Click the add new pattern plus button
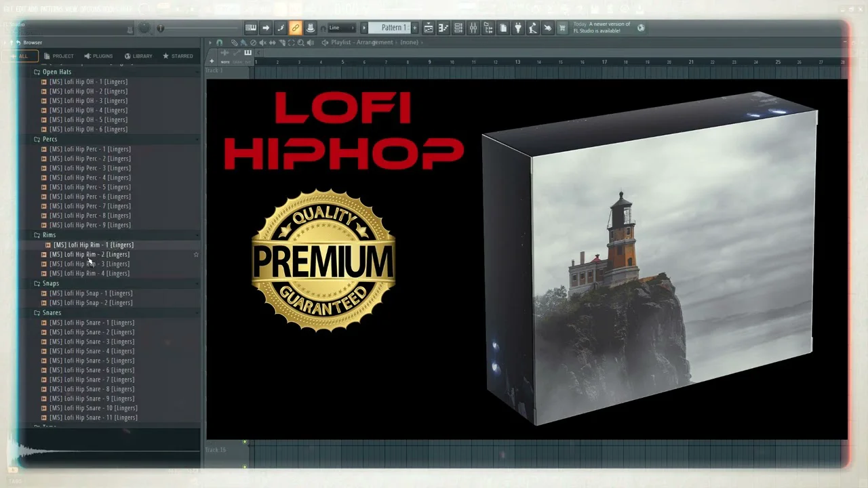 [x=415, y=28]
